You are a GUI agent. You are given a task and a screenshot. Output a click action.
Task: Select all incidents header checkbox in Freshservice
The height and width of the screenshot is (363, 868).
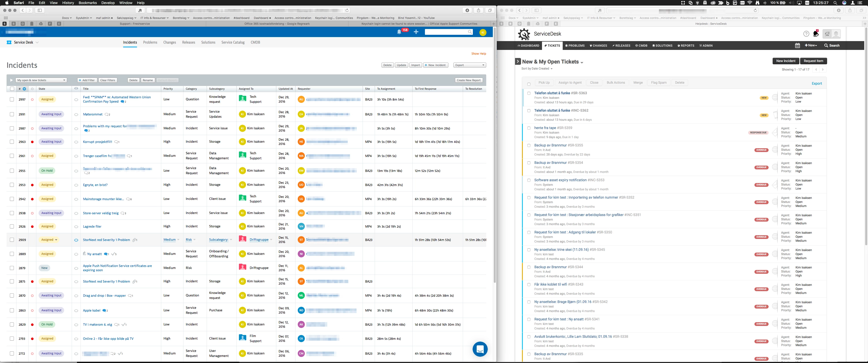[x=12, y=89]
